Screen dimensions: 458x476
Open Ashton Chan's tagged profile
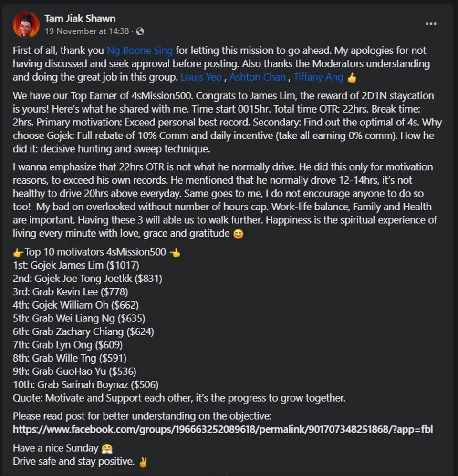click(x=258, y=77)
